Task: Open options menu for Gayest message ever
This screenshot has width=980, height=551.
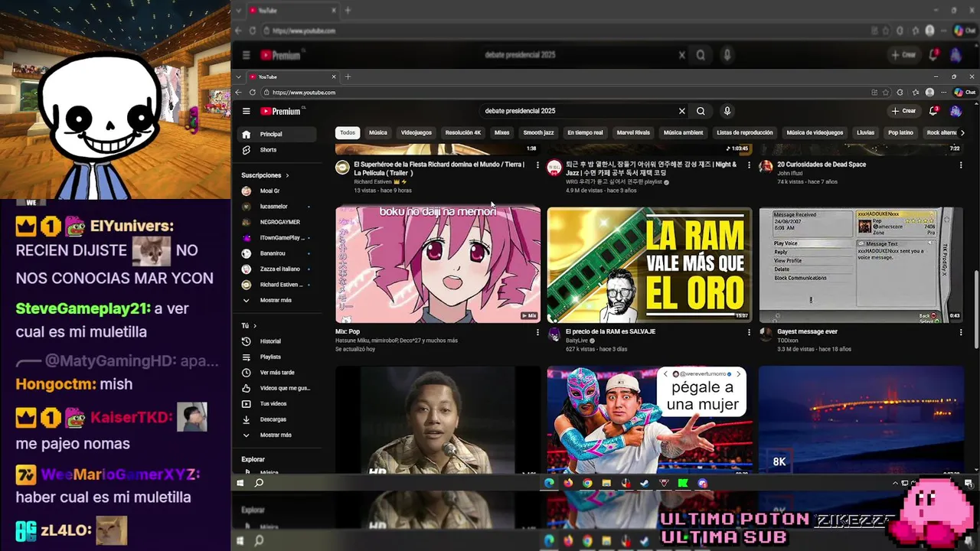Action: (x=961, y=332)
